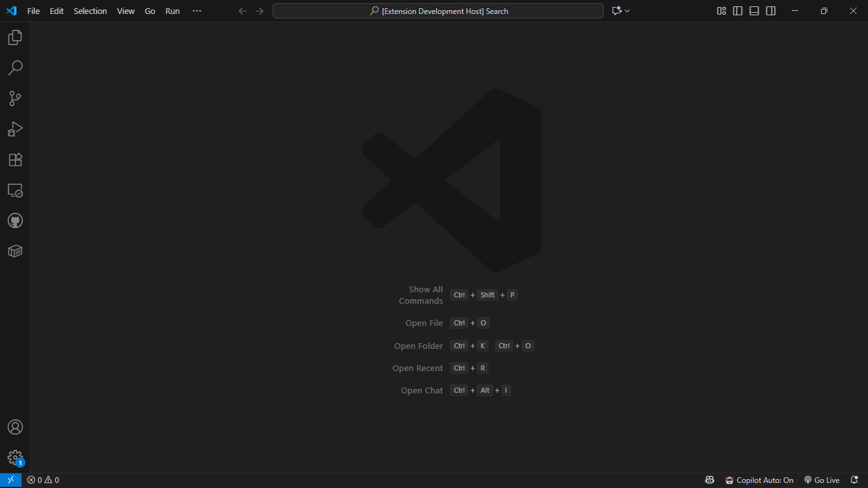868x488 pixels.
Task: Click the Alt key in Open Chat shortcut
Action: 485,390
